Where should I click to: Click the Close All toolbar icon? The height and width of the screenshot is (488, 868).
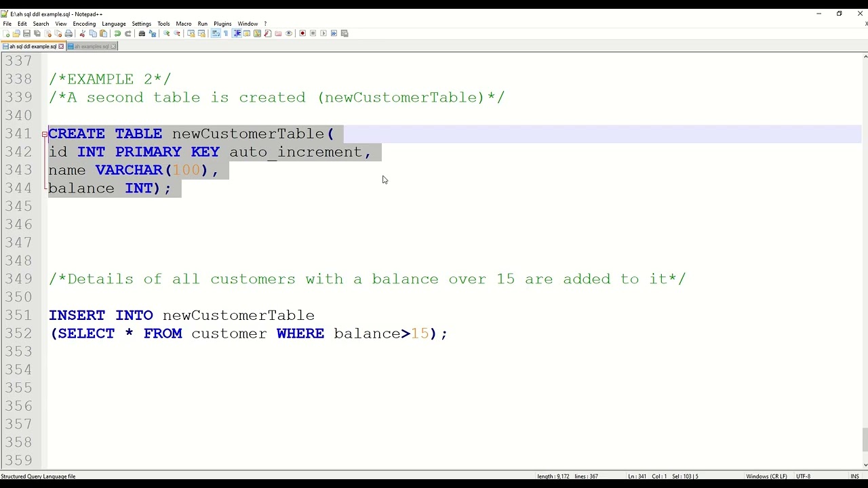(58, 33)
